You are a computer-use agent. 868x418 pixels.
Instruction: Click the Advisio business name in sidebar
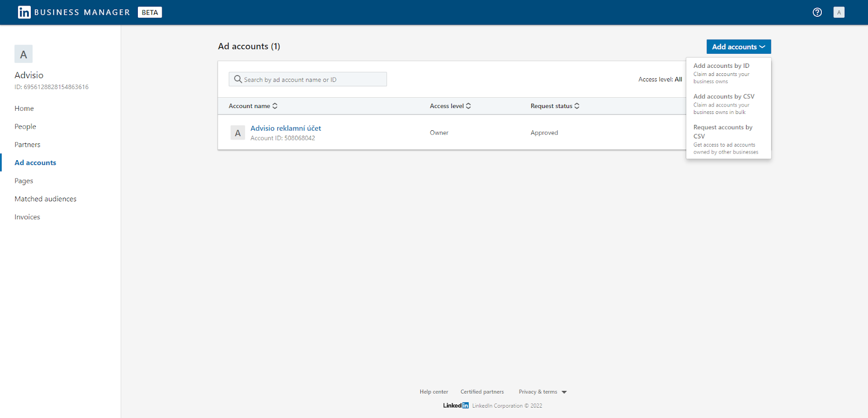29,75
